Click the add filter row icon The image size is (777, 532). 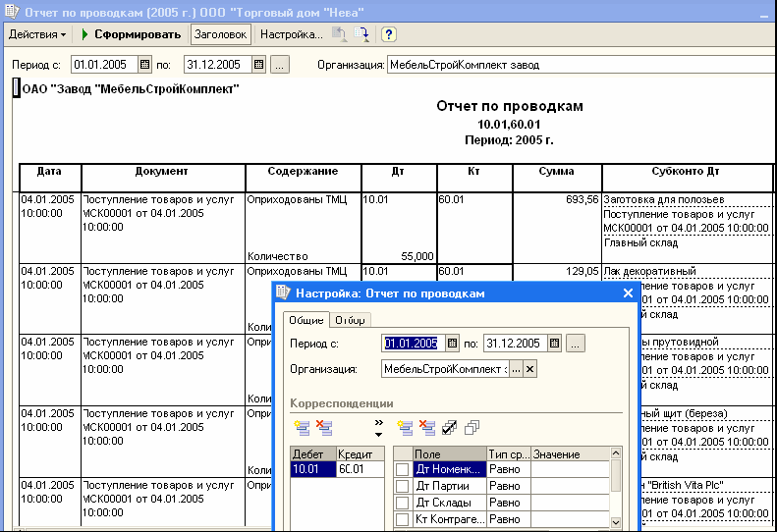[x=403, y=427]
